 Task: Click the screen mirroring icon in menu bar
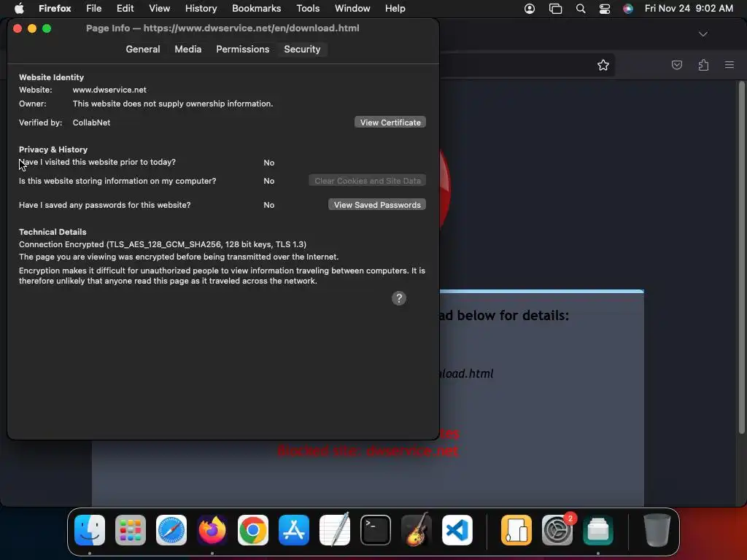[555, 9]
